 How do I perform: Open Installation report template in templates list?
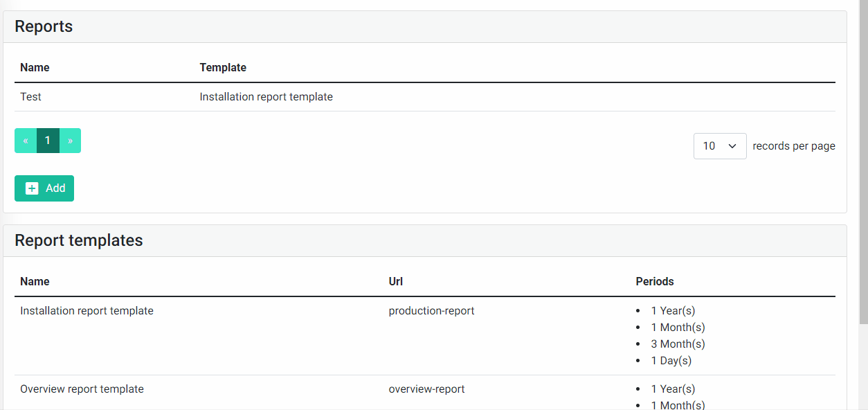(x=87, y=311)
